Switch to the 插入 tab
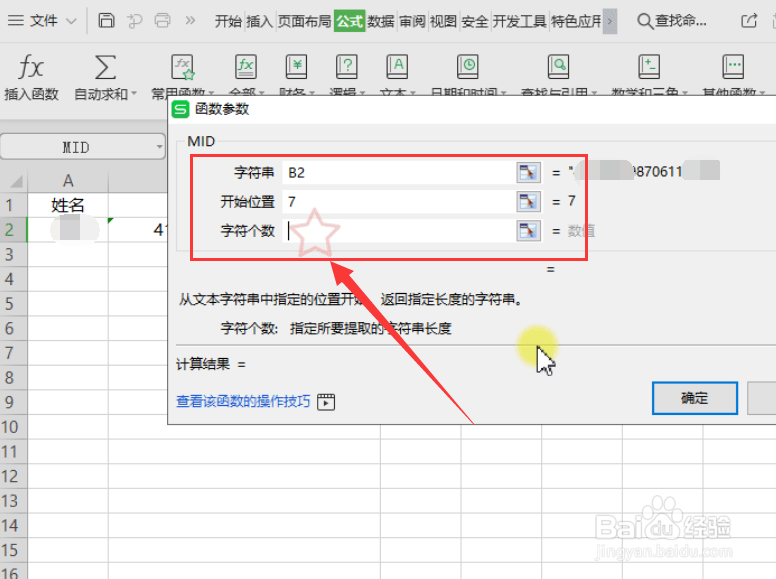Screen dimensions: 776x579 point(260,21)
